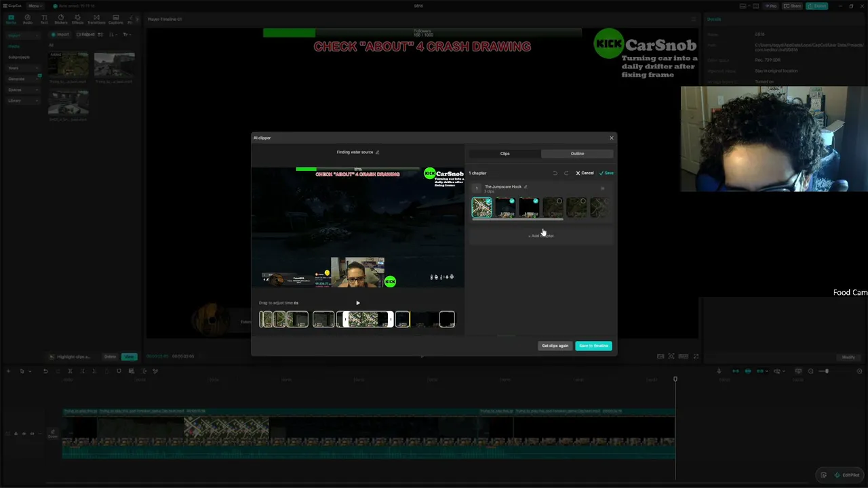Image resolution: width=868 pixels, height=488 pixels.
Task: Open the chapter options icon beside Jumpscare Hook
Action: click(x=602, y=188)
